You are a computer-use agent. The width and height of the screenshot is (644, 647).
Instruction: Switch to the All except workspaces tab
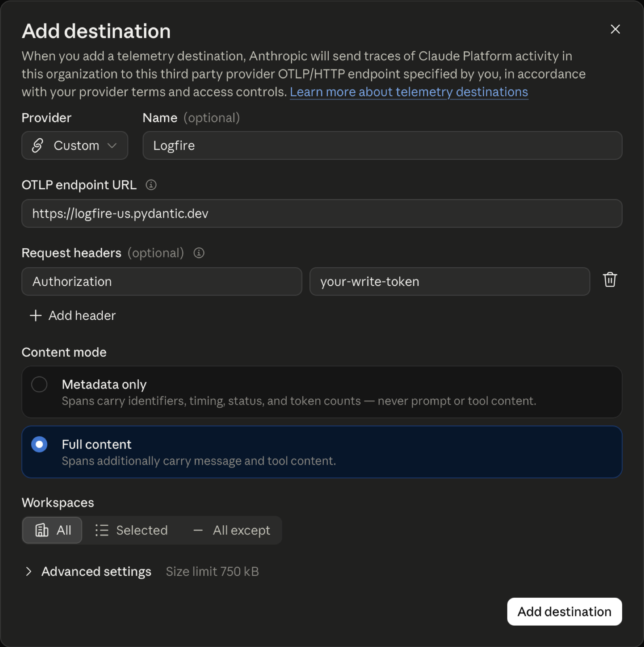tap(232, 530)
